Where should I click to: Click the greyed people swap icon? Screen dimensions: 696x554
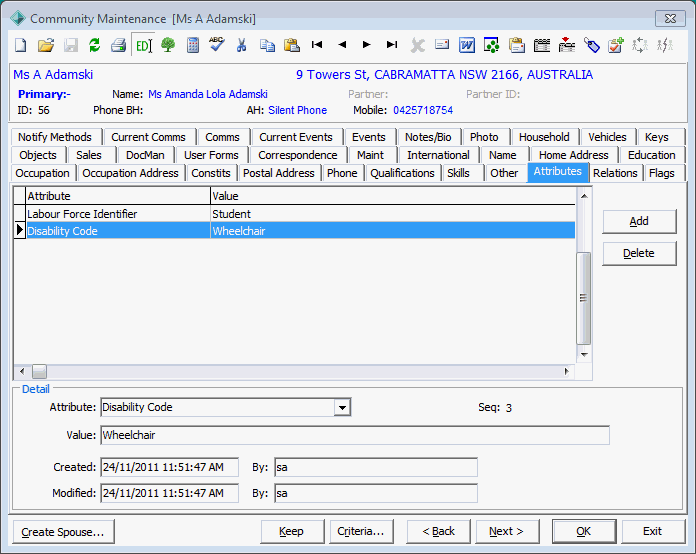[640, 45]
